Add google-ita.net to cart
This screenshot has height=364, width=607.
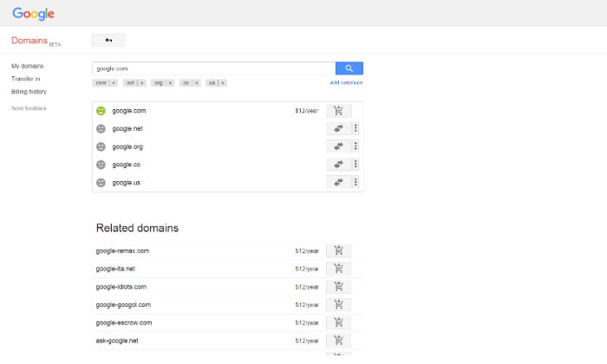coord(339,269)
